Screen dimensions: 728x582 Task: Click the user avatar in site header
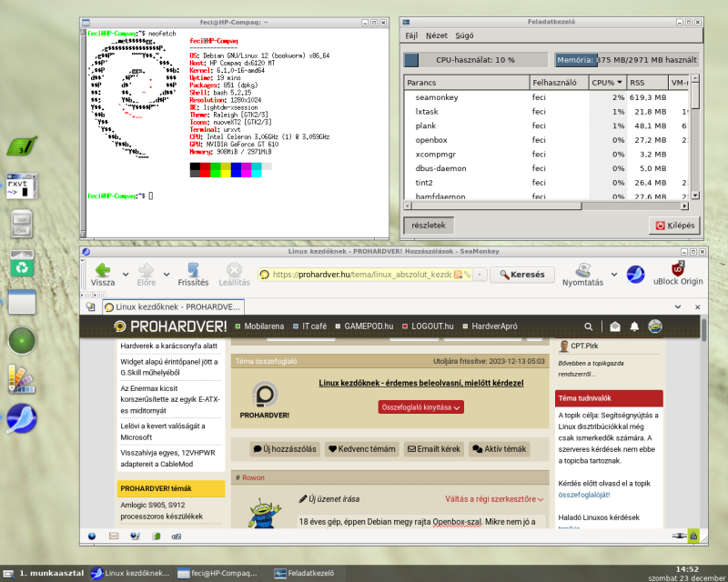pyautogui.click(x=655, y=326)
